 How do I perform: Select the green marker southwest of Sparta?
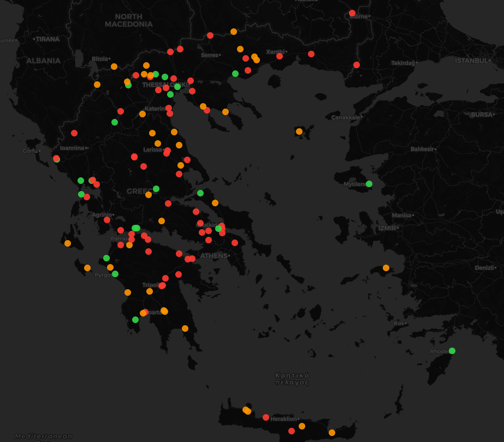point(135,320)
